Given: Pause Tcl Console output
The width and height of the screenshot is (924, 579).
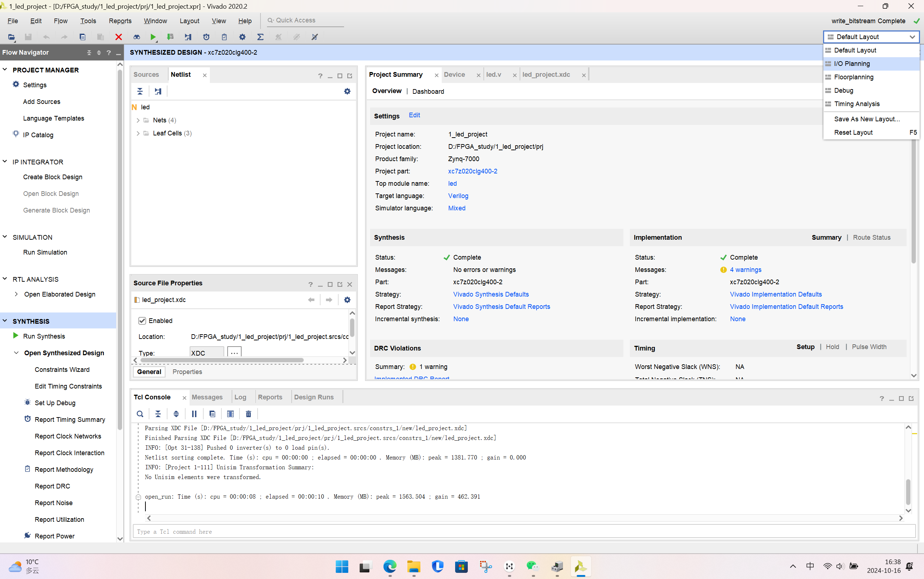Looking at the screenshot, I should [194, 414].
